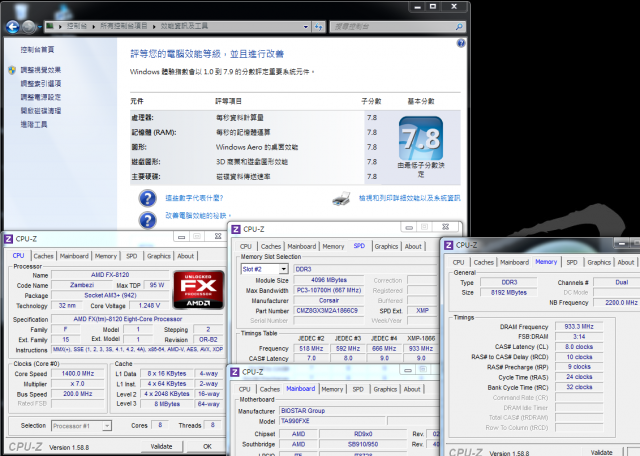The height and width of the screenshot is (456, 640).
Task: Click the CPU-Z icon in the Memory window title
Action: tap(449, 245)
